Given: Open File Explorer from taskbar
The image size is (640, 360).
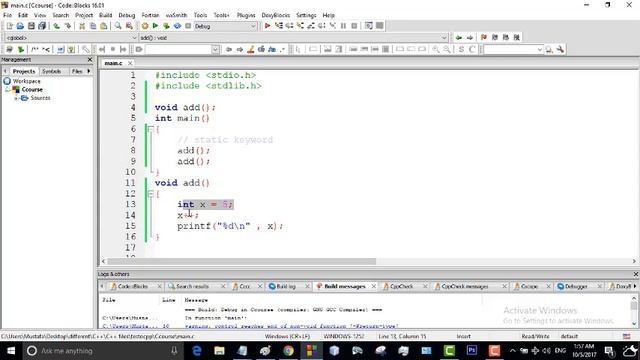Looking at the screenshot, I should pyautogui.click(x=219, y=351).
